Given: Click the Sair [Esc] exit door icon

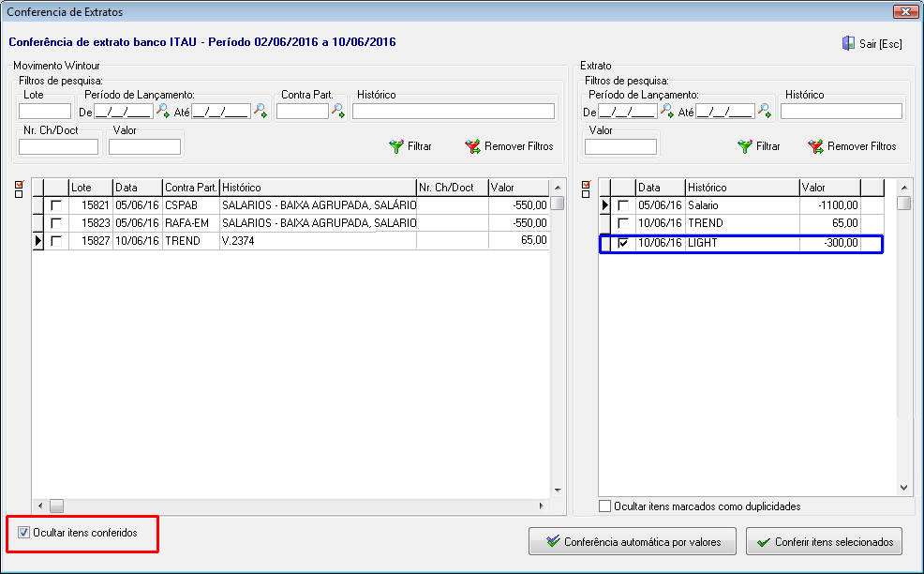Looking at the screenshot, I should 848,43.
